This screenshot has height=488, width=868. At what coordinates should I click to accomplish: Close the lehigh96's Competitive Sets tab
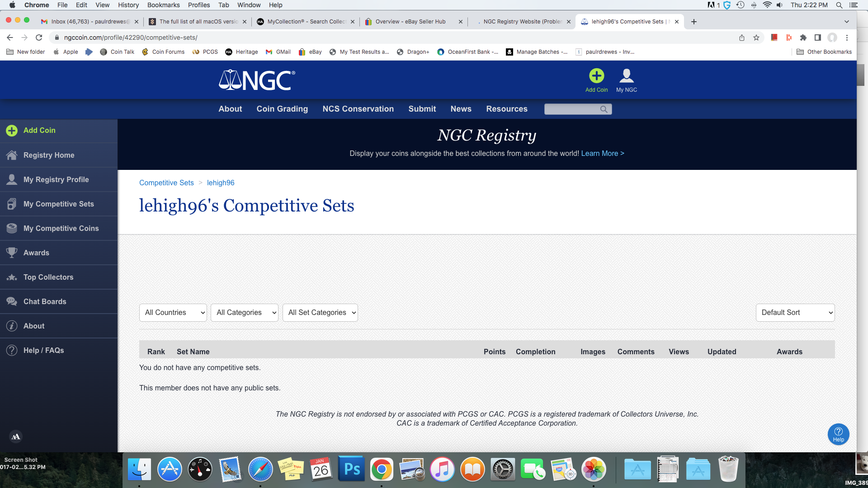coord(677,21)
